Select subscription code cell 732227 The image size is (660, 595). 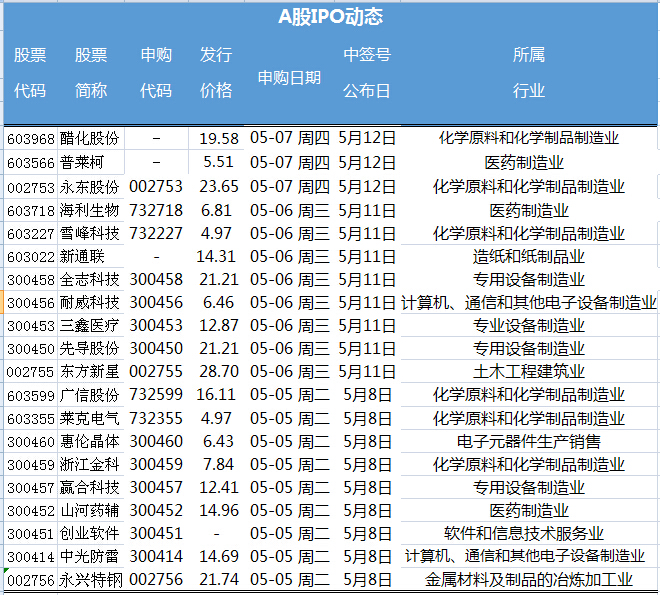(156, 233)
